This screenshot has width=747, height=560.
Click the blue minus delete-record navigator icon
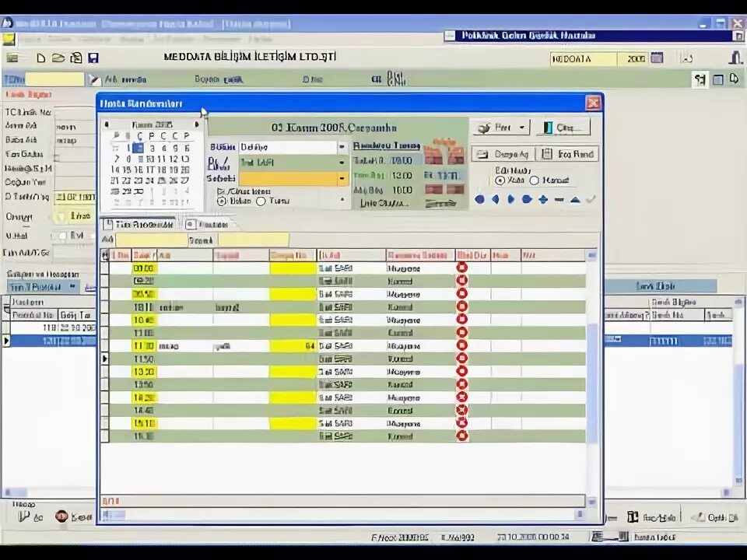(559, 200)
